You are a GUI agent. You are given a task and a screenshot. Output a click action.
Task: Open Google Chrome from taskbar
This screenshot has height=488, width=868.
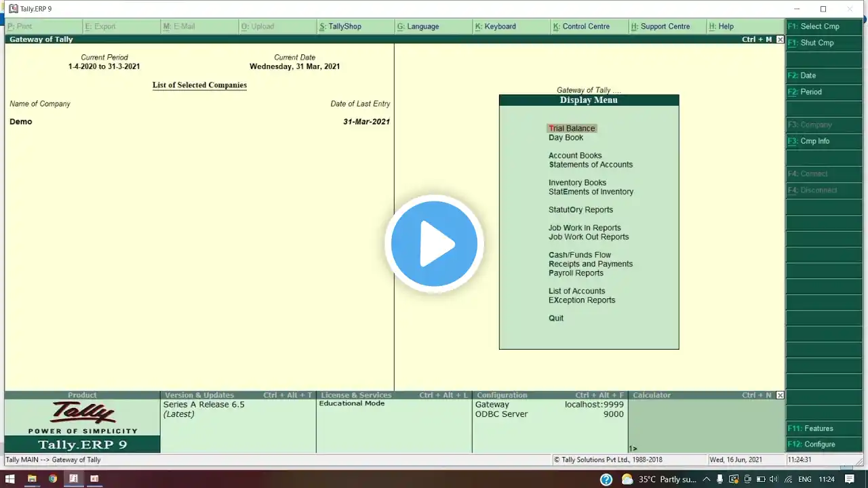(x=52, y=479)
